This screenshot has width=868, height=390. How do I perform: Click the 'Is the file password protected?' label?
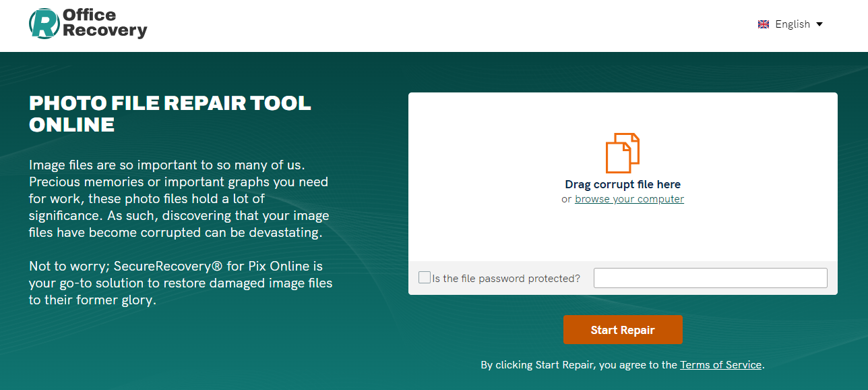506,278
